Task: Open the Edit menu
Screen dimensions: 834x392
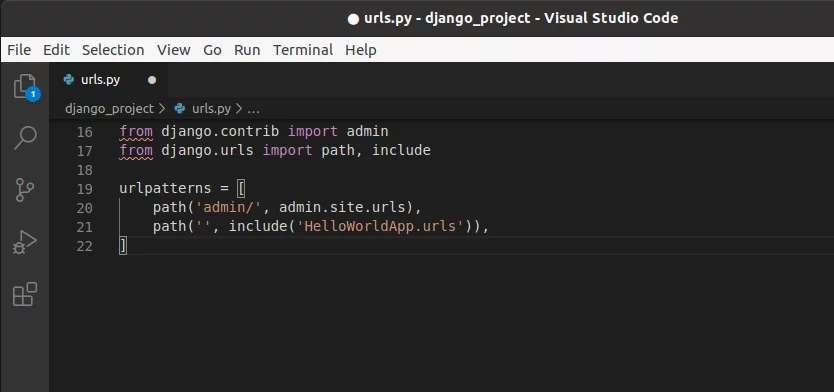Action: (56, 50)
